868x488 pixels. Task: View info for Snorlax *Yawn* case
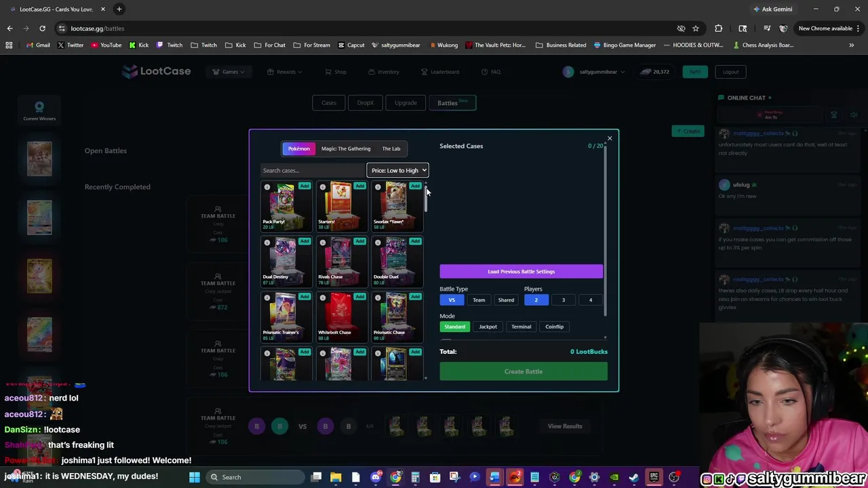(378, 187)
